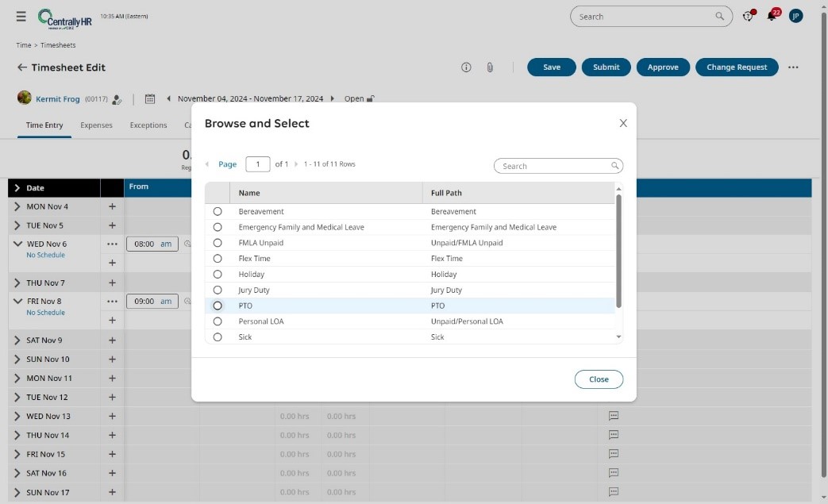Select the Holiday radio button
828x504 pixels.
tap(218, 275)
